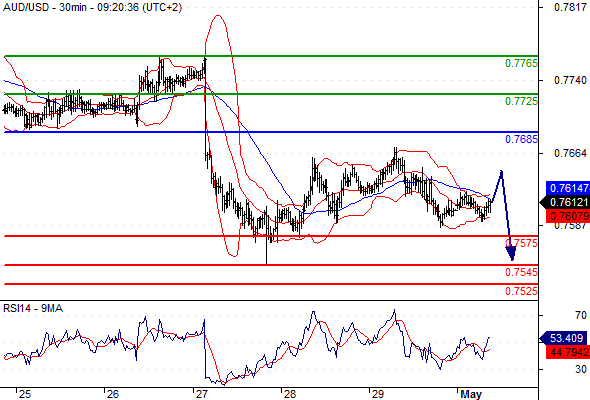
Task: Click the May label on time axis
Action: coord(471,394)
